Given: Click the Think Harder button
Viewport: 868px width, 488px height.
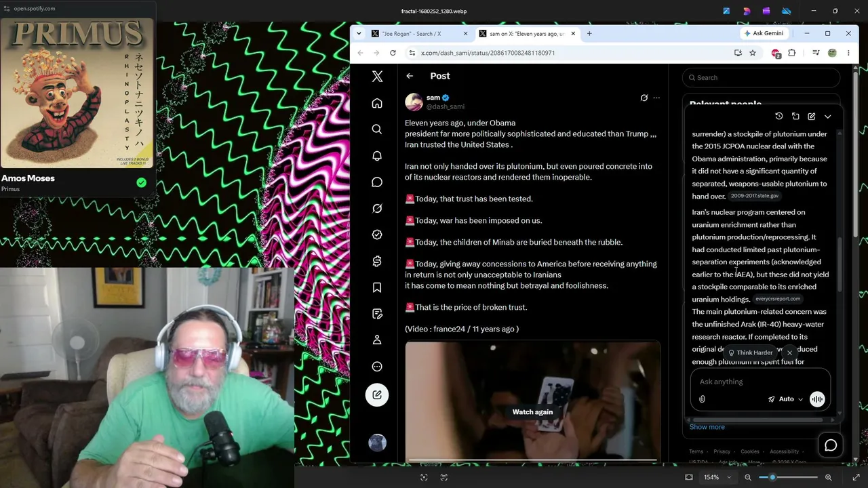Looking at the screenshot, I should tap(751, 353).
